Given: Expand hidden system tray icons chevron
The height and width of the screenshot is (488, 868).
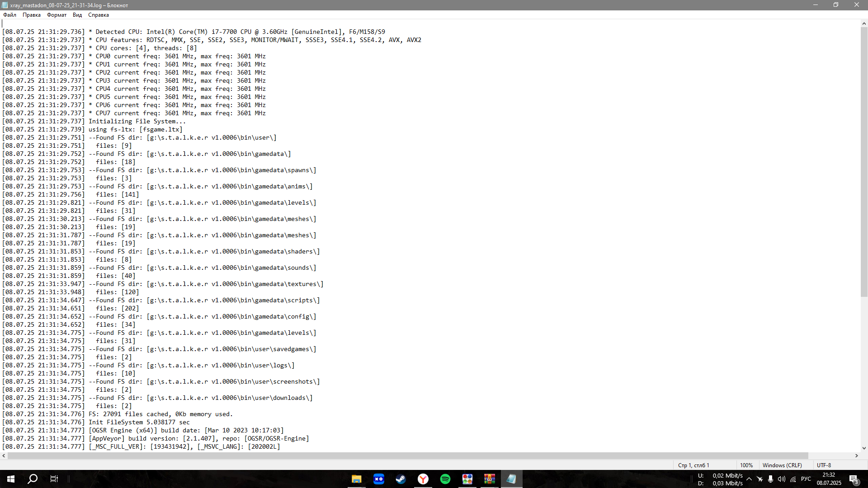Looking at the screenshot, I should (x=749, y=479).
